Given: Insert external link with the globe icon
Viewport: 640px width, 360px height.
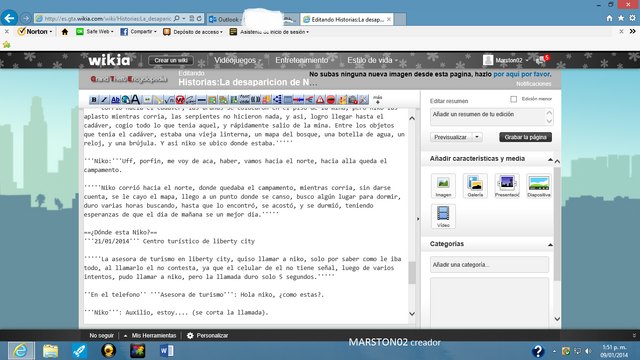Looking at the screenshot, I should tap(126, 100).
